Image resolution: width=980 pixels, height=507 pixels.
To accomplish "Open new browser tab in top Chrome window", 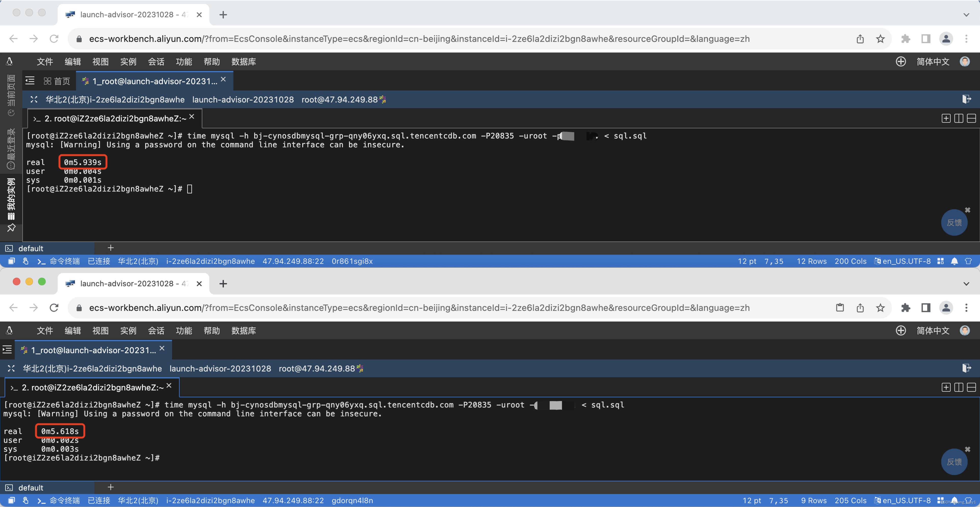I will [x=223, y=15].
